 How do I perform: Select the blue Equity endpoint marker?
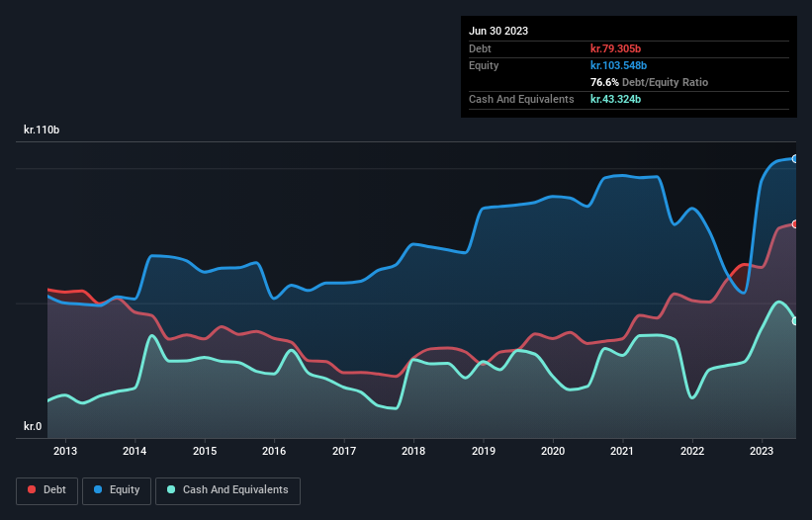pyautogui.click(x=795, y=159)
